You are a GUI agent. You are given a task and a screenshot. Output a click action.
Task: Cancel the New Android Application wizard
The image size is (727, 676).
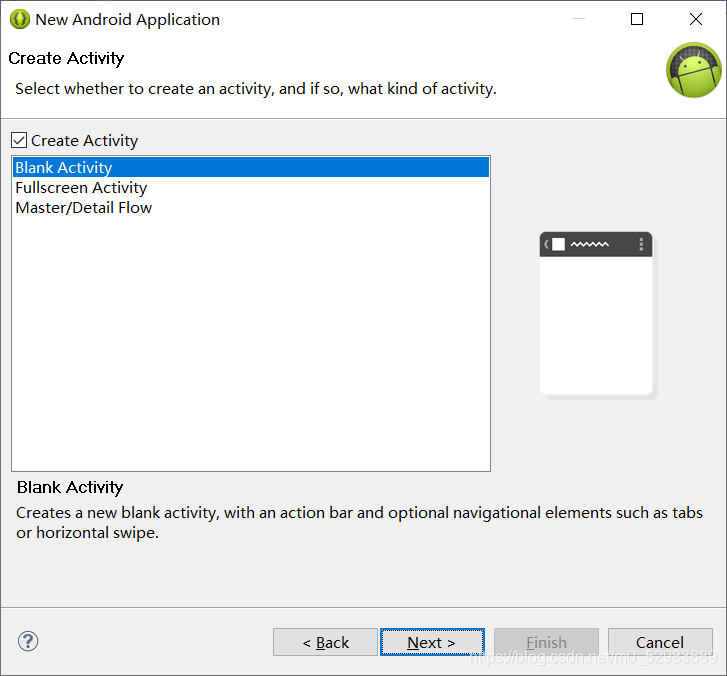[660, 642]
